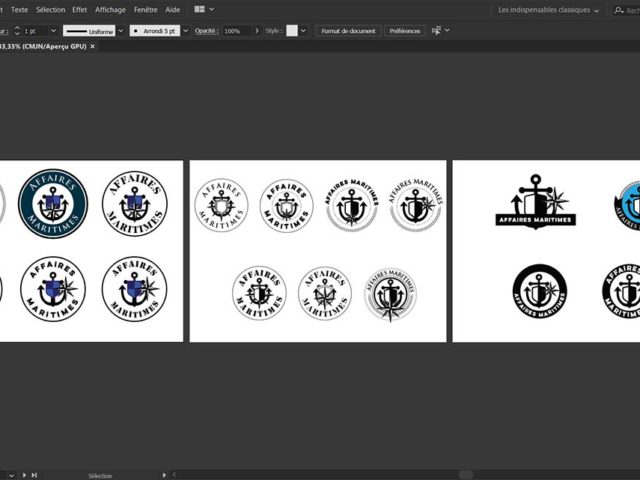Open the Uniforme stroke profile dropdown
Image resolution: width=640 pixels, height=480 pixels.
(121, 31)
